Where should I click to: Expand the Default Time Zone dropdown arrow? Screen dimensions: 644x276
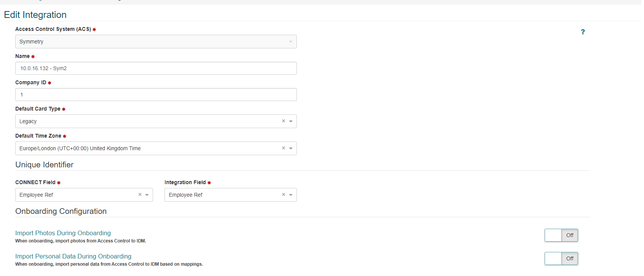291,148
